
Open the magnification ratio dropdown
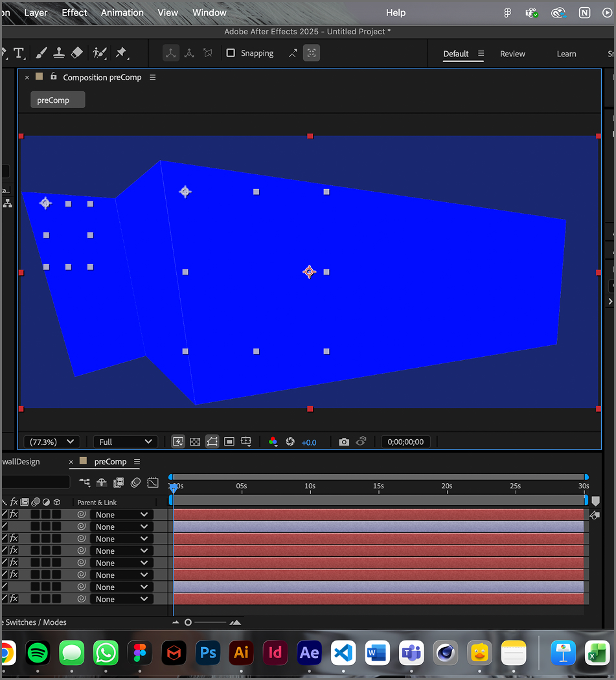[x=51, y=441]
